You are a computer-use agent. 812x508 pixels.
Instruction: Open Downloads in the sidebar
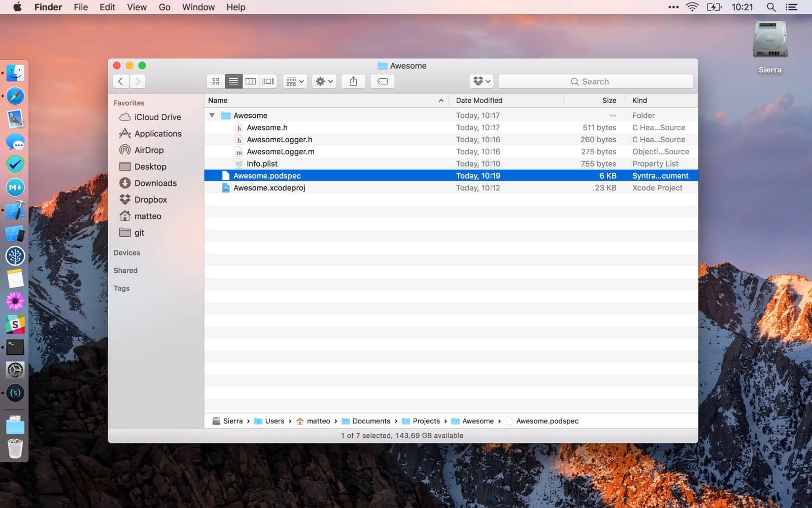(x=155, y=183)
